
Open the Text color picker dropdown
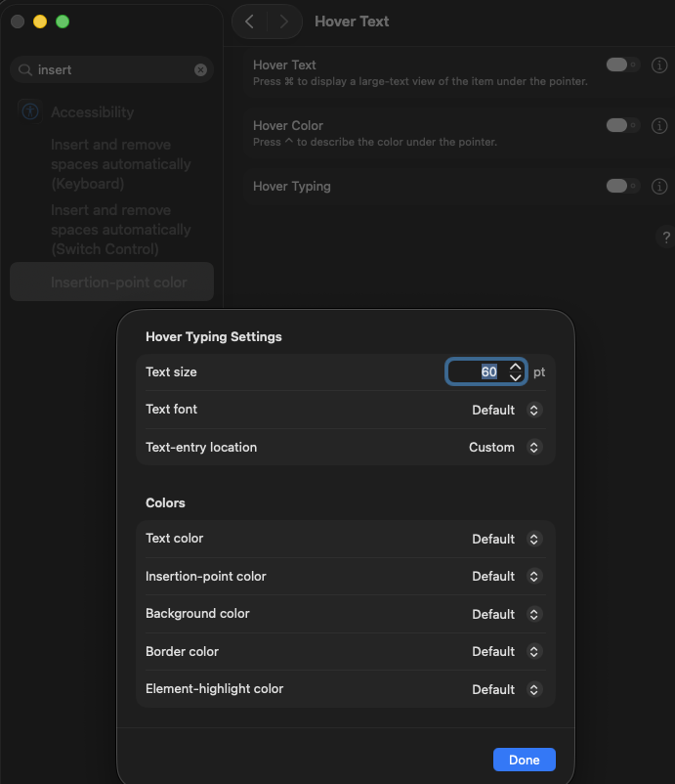click(x=506, y=539)
